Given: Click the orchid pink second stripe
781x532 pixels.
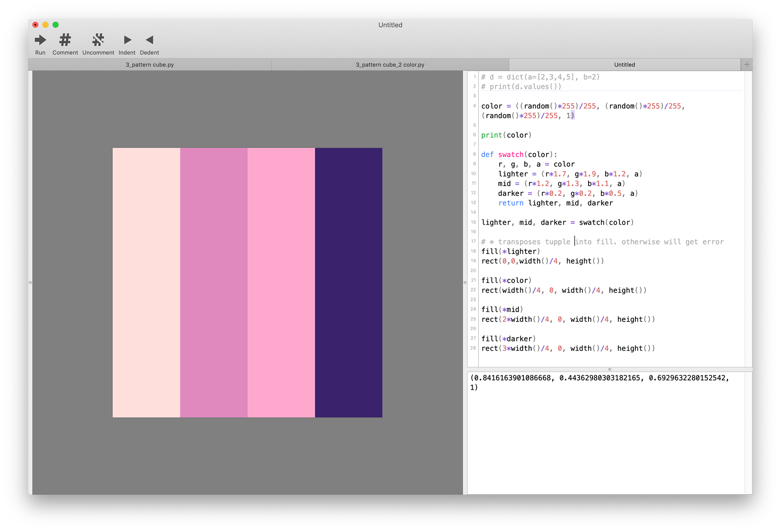Looking at the screenshot, I should [x=214, y=282].
